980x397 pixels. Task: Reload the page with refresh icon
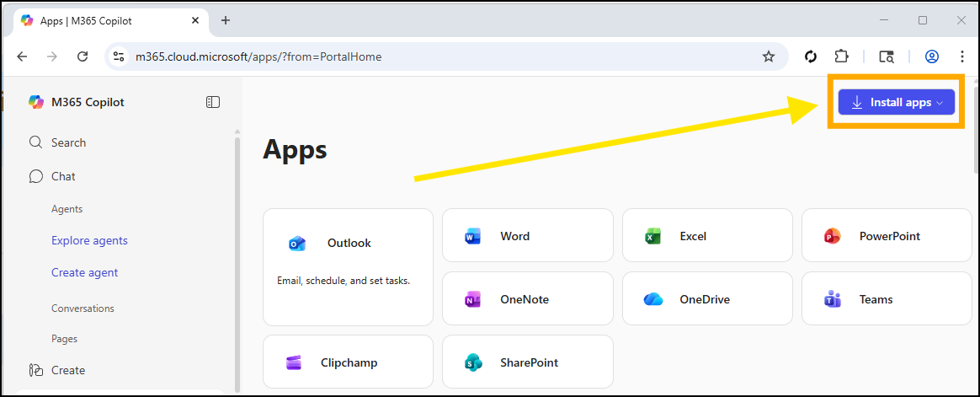click(x=83, y=57)
